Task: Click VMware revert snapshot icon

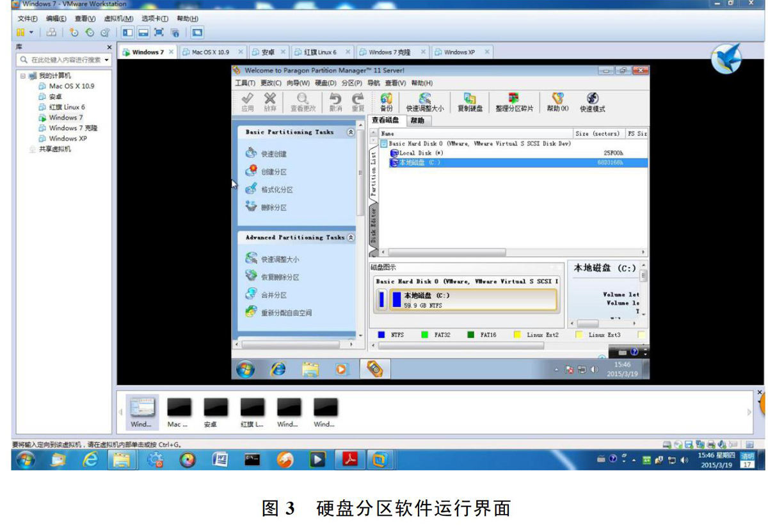Action: tap(90, 32)
